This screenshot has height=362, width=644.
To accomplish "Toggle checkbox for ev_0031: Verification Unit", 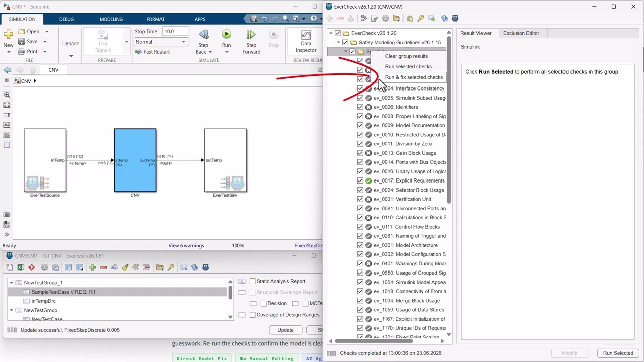I will [x=360, y=199].
